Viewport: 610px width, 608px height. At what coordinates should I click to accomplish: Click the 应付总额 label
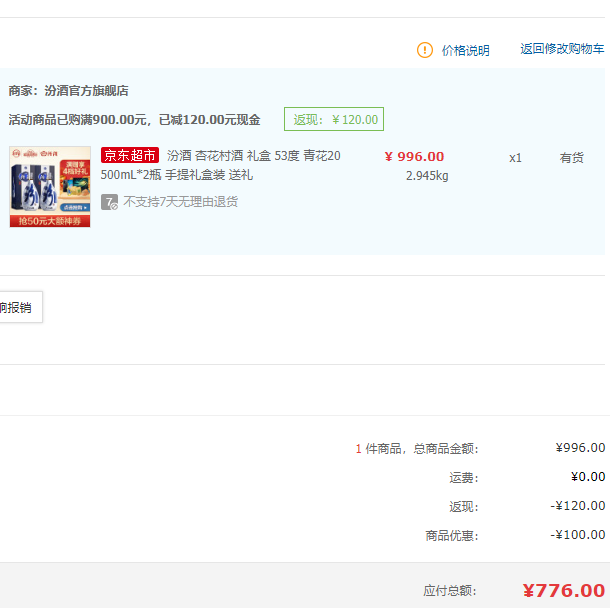tap(450, 591)
